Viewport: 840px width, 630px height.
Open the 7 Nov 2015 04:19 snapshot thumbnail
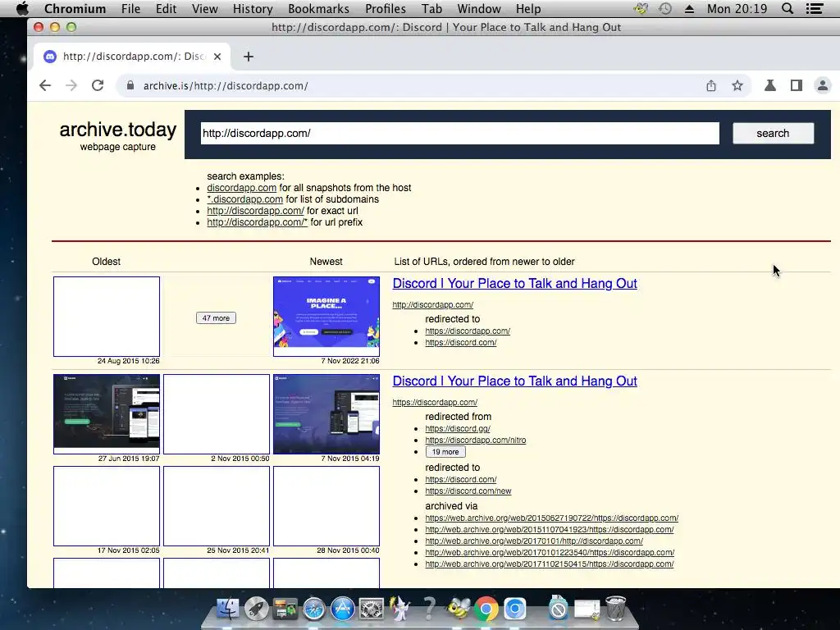click(x=326, y=414)
